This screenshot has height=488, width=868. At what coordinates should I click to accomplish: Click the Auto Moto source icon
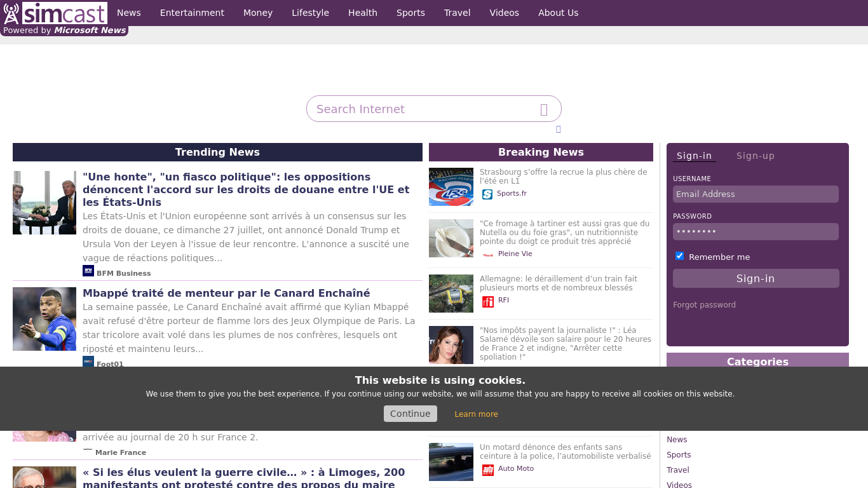tap(487, 470)
